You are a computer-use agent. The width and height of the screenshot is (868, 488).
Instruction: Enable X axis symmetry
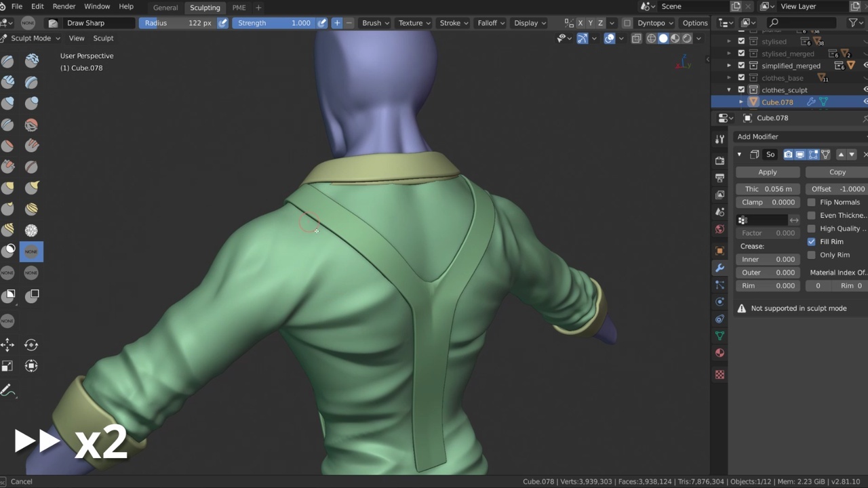pyautogui.click(x=580, y=23)
